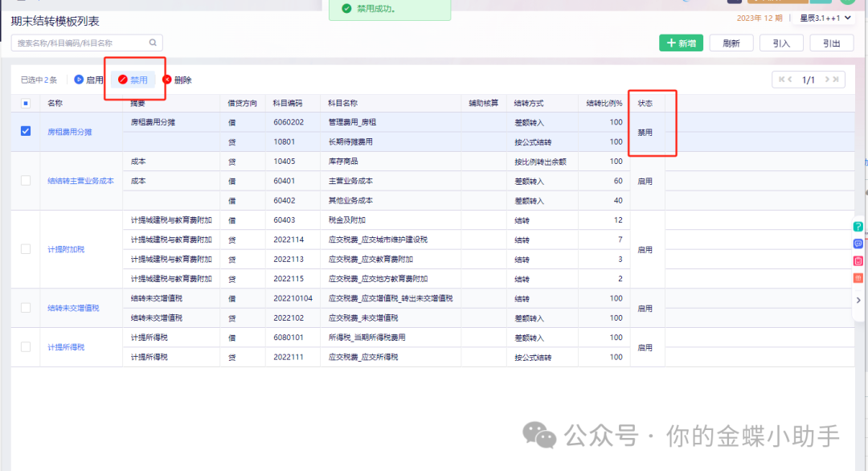Click the orange gift icon in the side panel
Screen dimensions: 868x471
[x=858, y=278]
